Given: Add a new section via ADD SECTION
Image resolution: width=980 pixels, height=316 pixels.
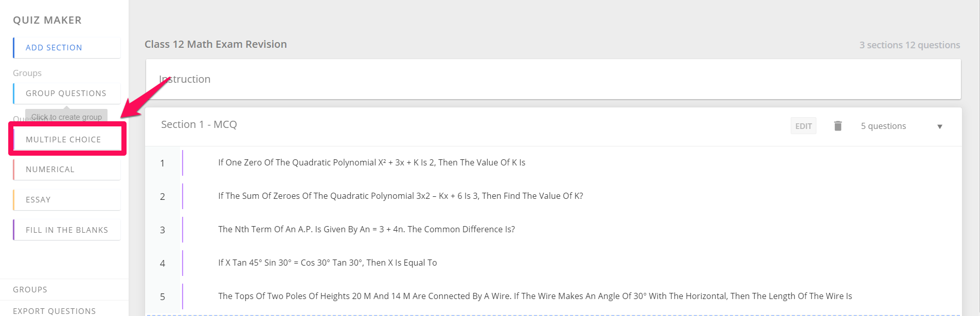Looking at the screenshot, I should pos(67,47).
